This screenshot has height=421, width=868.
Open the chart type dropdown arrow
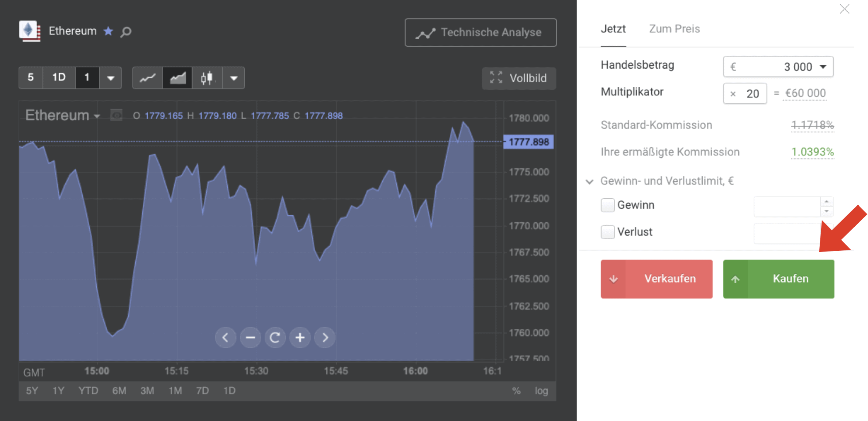click(x=234, y=78)
